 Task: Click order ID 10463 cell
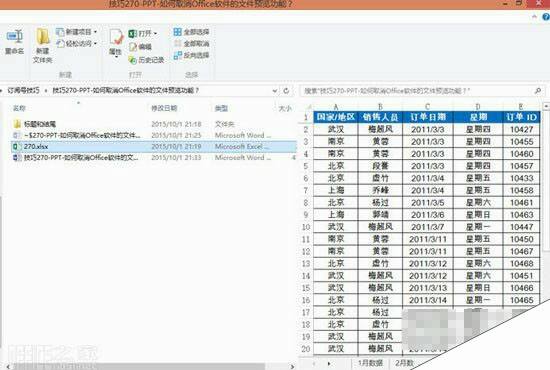point(521,215)
